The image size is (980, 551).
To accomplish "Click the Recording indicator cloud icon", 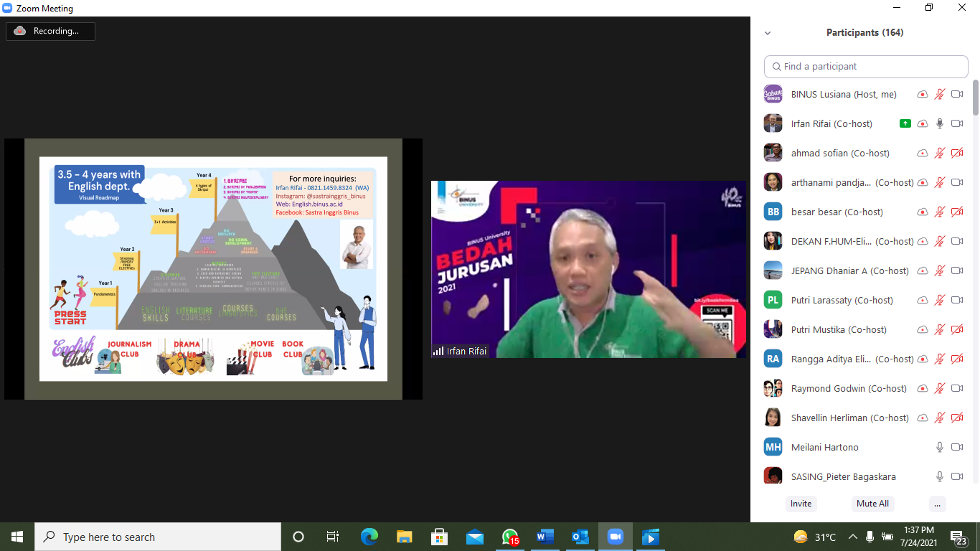I will (20, 31).
